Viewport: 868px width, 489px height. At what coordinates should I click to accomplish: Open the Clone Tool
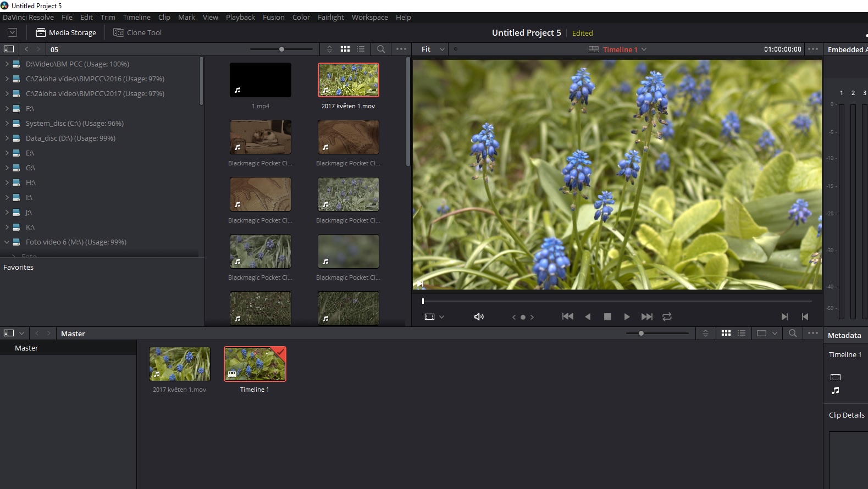pos(137,32)
